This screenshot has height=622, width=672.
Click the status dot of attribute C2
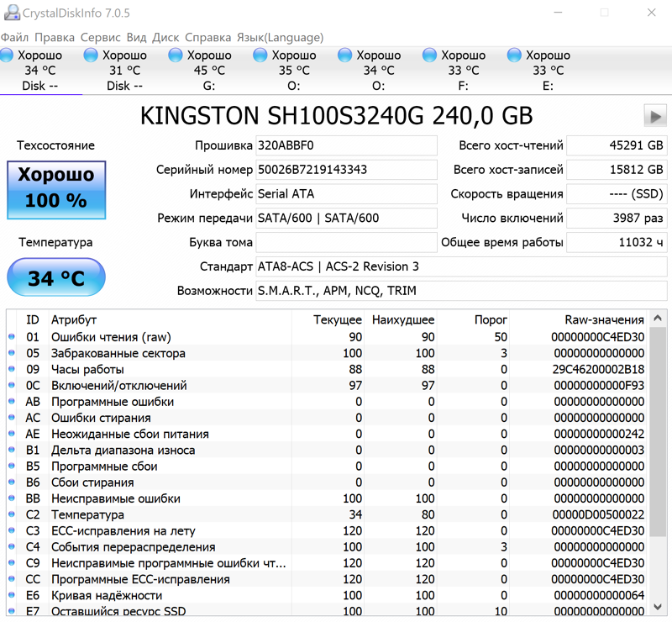(x=12, y=514)
